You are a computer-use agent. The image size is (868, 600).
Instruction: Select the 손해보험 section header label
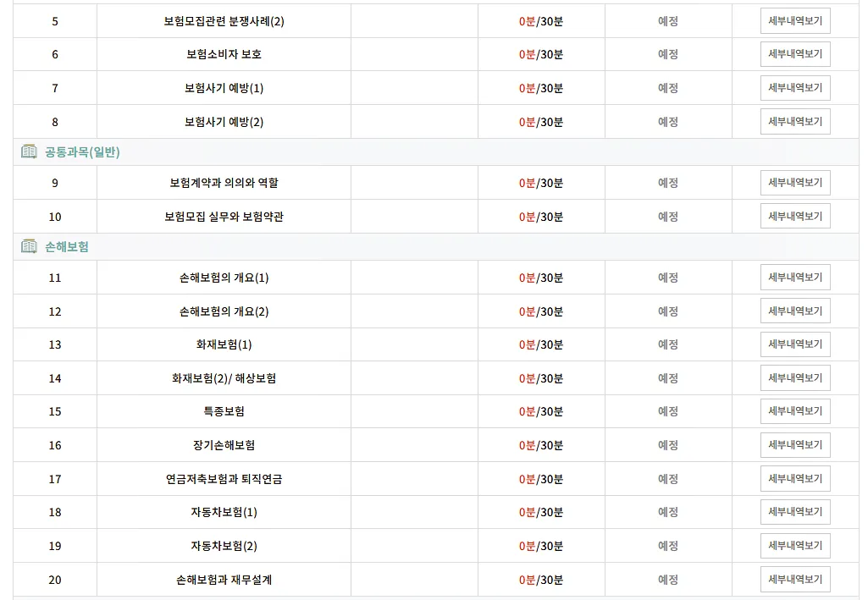click(x=62, y=247)
